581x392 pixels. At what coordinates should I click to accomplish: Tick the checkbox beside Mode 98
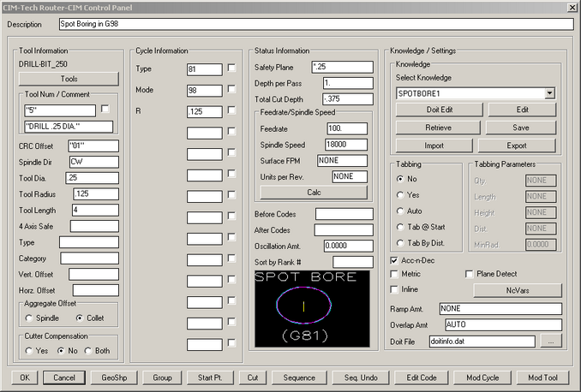coord(231,89)
